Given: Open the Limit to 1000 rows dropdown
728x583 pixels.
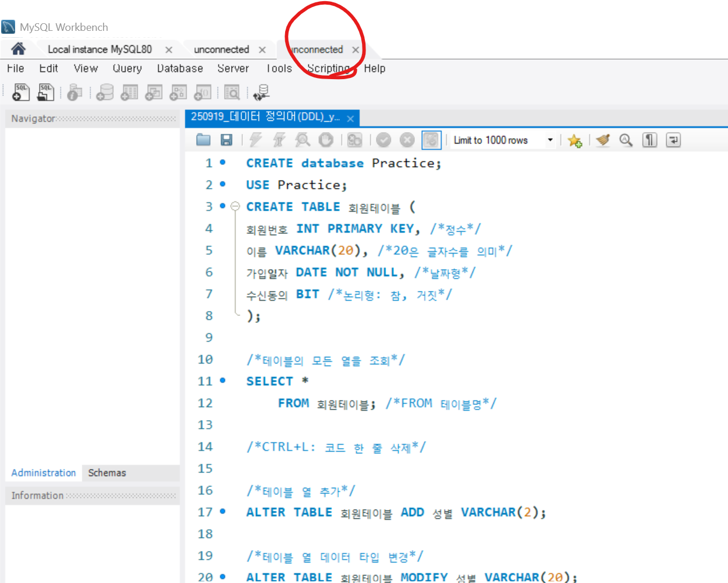Looking at the screenshot, I should tap(550, 140).
